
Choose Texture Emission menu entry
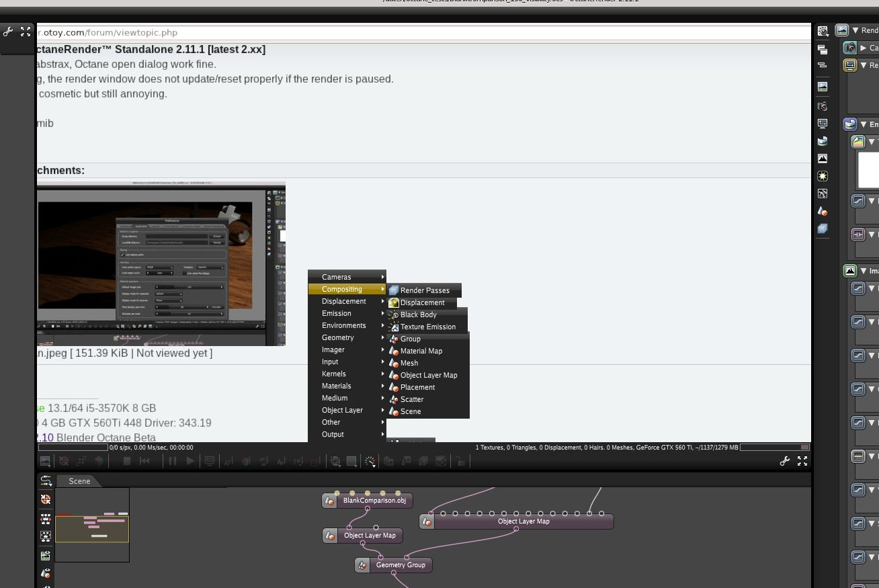427,327
